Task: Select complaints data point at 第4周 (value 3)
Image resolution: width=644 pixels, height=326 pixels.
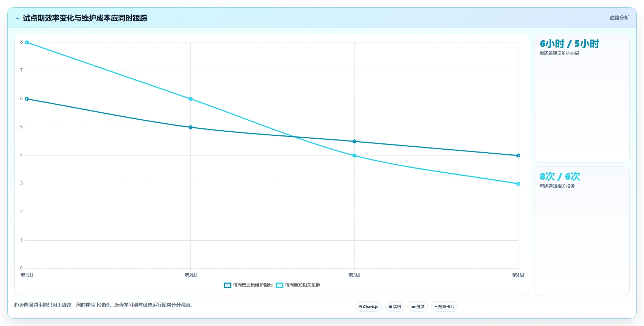Action: tap(518, 184)
